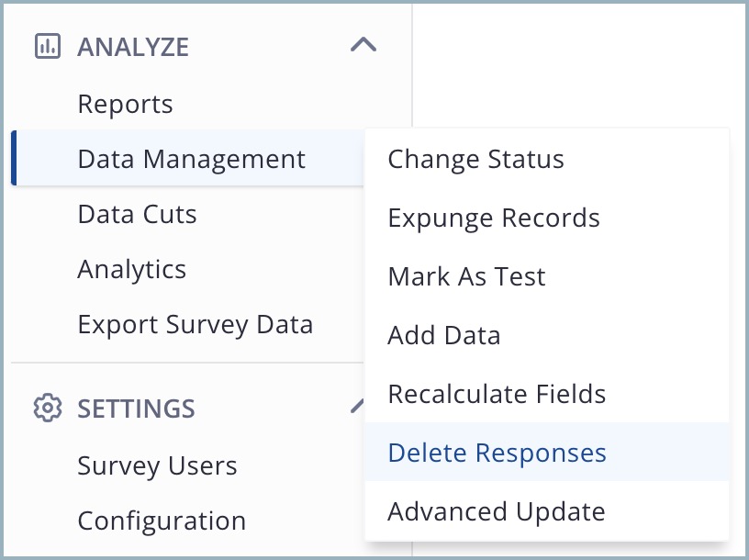Choose Export Survey Data
The width and height of the screenshot is (749, 560).
click(x=195, y=324)
